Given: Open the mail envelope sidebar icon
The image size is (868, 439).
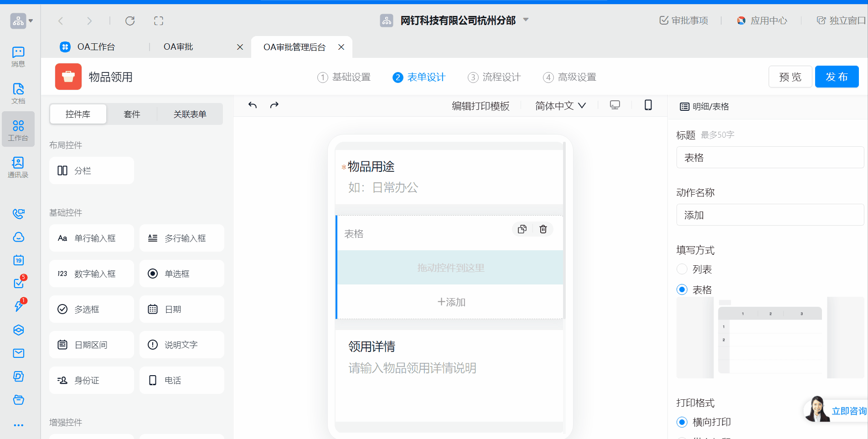Looking at the screenshot, I should pyautogui.click(x=18, y=353).
